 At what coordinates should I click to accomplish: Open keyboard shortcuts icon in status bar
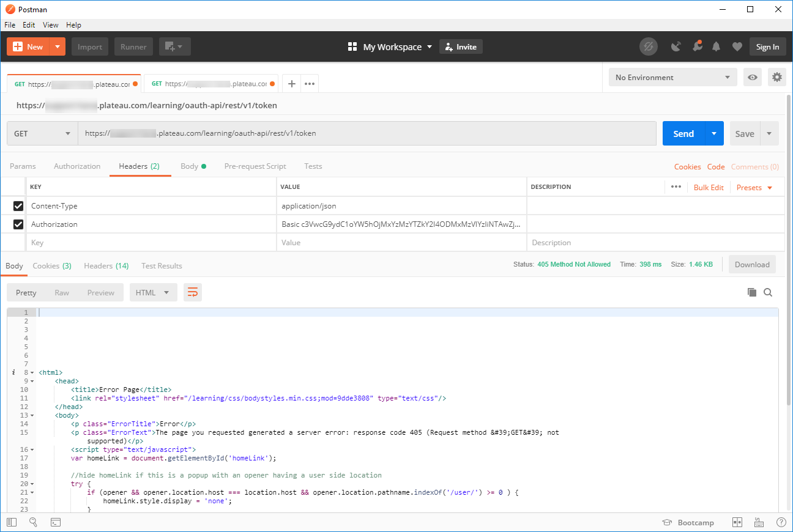tap(759, 522)
